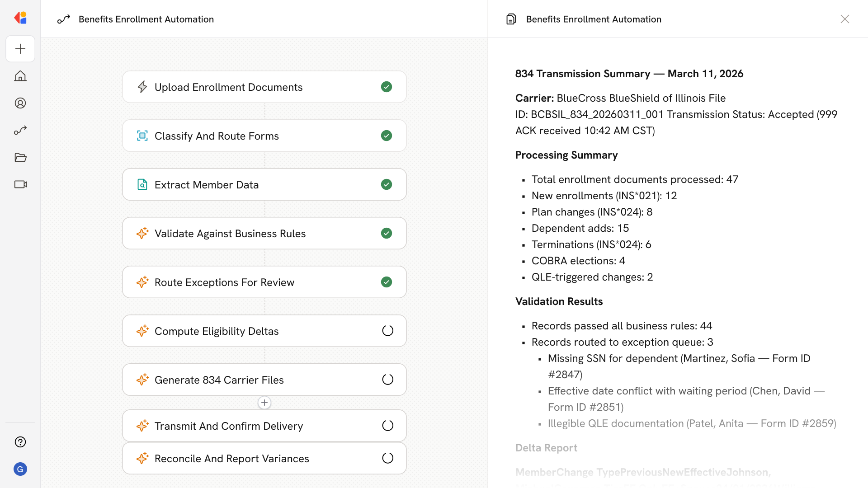868x488 pixels.
Task: Open the user profile circle icon
Action: [20, 103]
